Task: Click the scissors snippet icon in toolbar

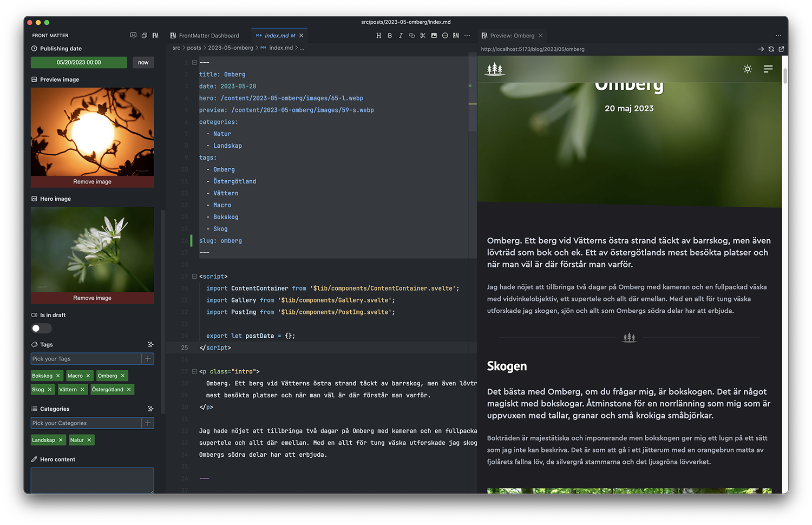Action: (x=423, y=36)
